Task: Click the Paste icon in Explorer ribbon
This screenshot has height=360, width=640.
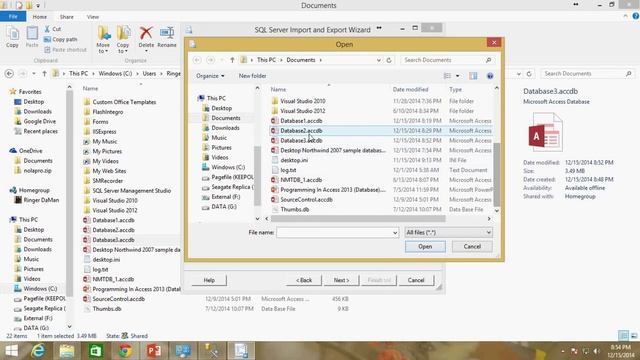Action: [32, 34]
